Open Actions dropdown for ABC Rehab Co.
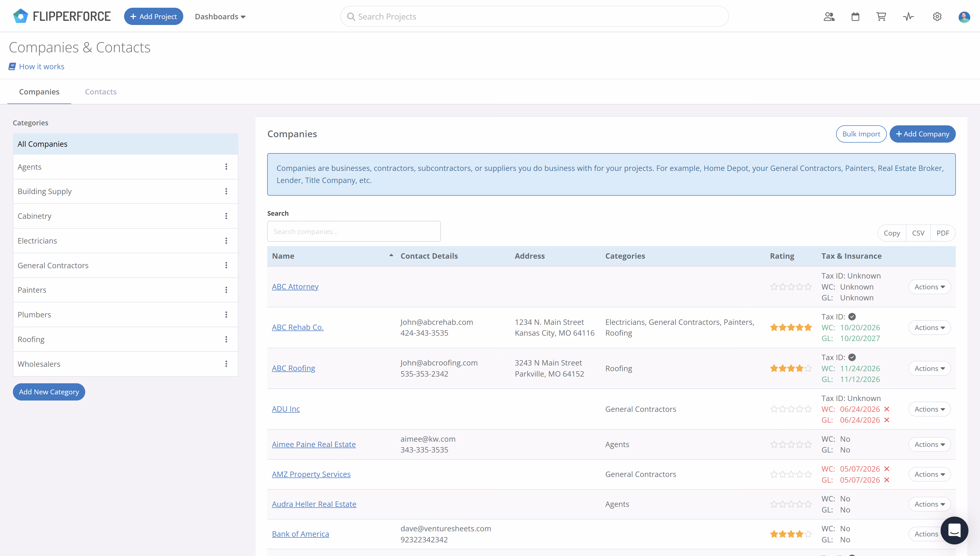The image size is (980, 556). coord(929,328)
